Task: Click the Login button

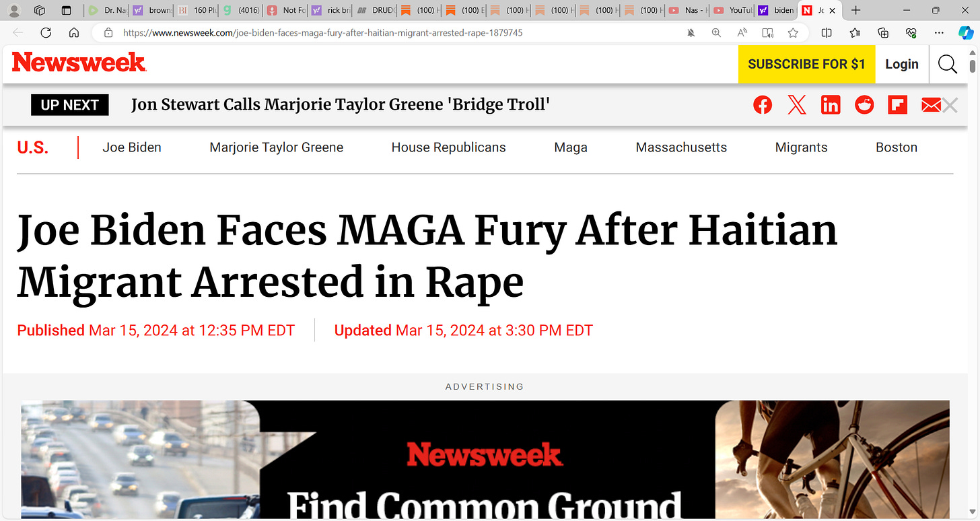Action: coord(902,64)
